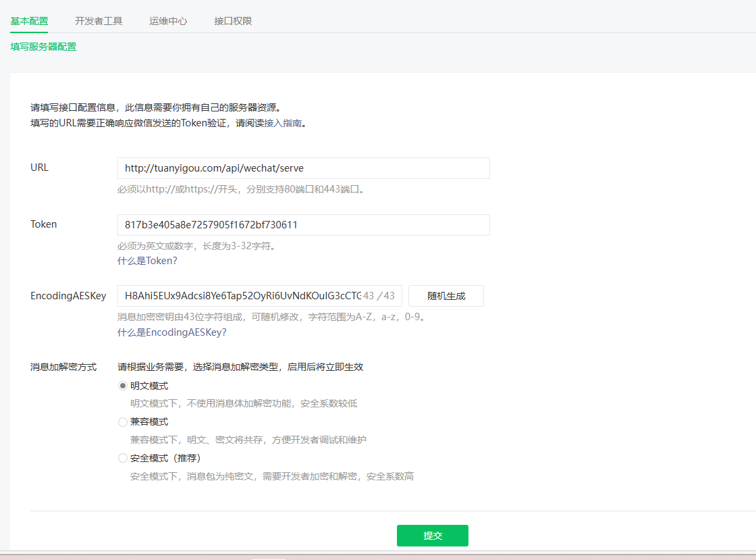
Task: Click the URL field label
Action: tap(40, 168)
